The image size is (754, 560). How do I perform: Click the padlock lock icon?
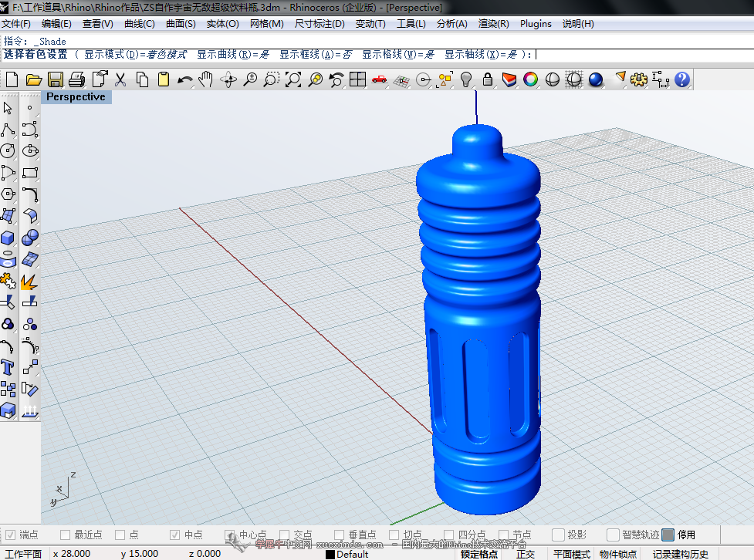click(488, 79)
